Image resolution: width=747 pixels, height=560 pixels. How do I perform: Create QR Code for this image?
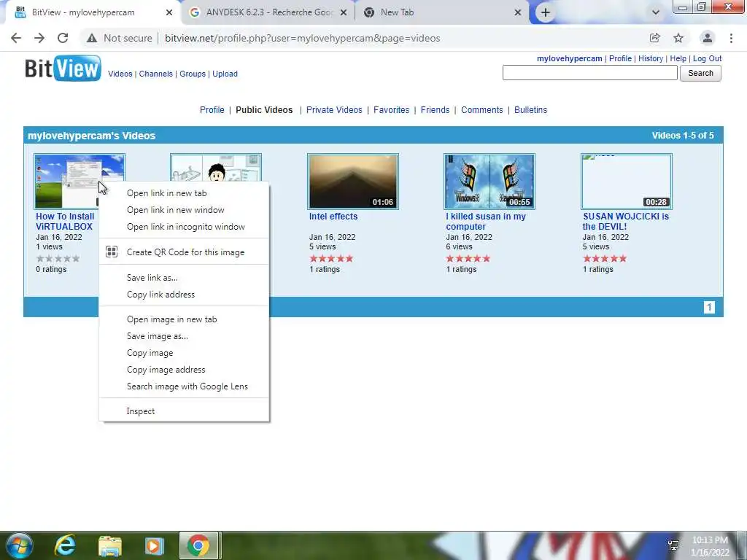tap(184, 252)
